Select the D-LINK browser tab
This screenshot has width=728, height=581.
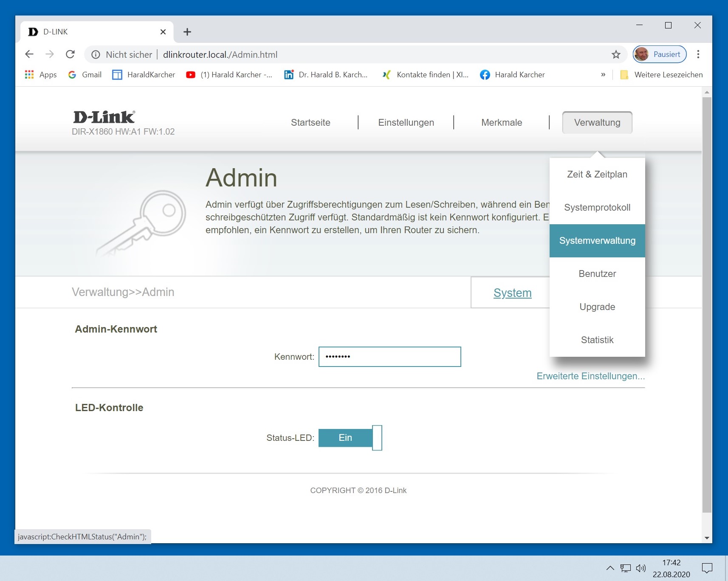tap(97, 32)
